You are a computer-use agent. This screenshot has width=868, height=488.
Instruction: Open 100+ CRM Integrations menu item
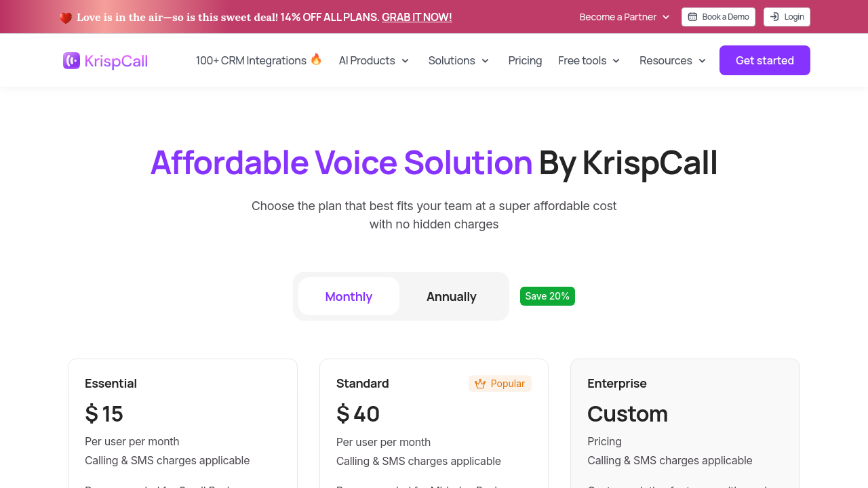pos(251,60)
